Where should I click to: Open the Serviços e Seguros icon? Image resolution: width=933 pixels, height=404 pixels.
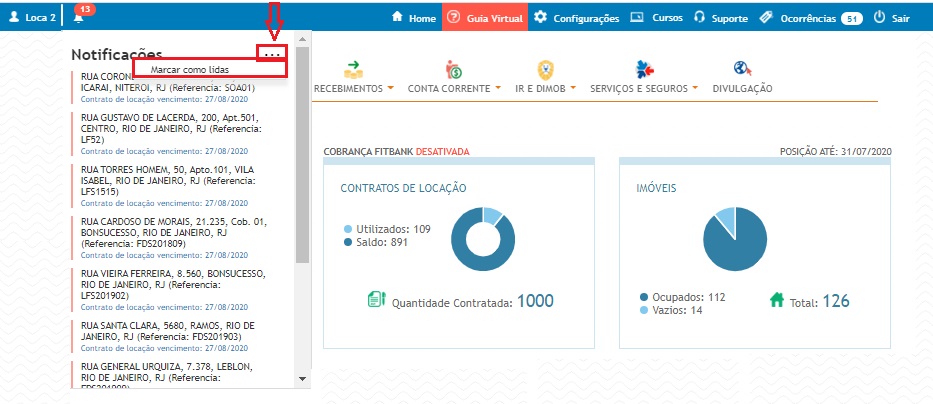[645, 69]
